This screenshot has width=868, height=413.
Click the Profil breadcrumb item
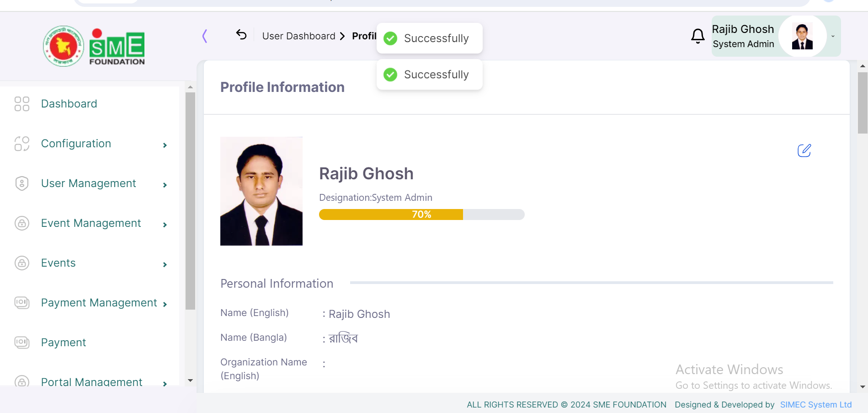(x=364, y=36)
